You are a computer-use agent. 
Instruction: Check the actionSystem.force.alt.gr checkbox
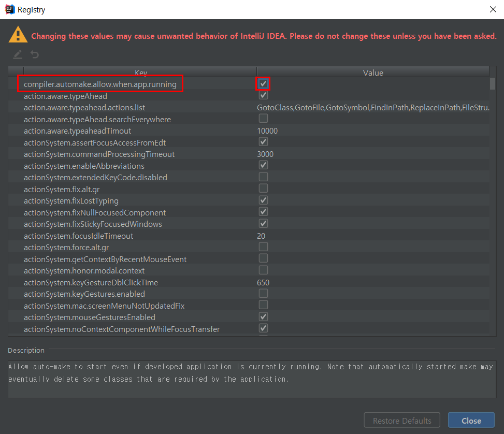coord(263,247)
